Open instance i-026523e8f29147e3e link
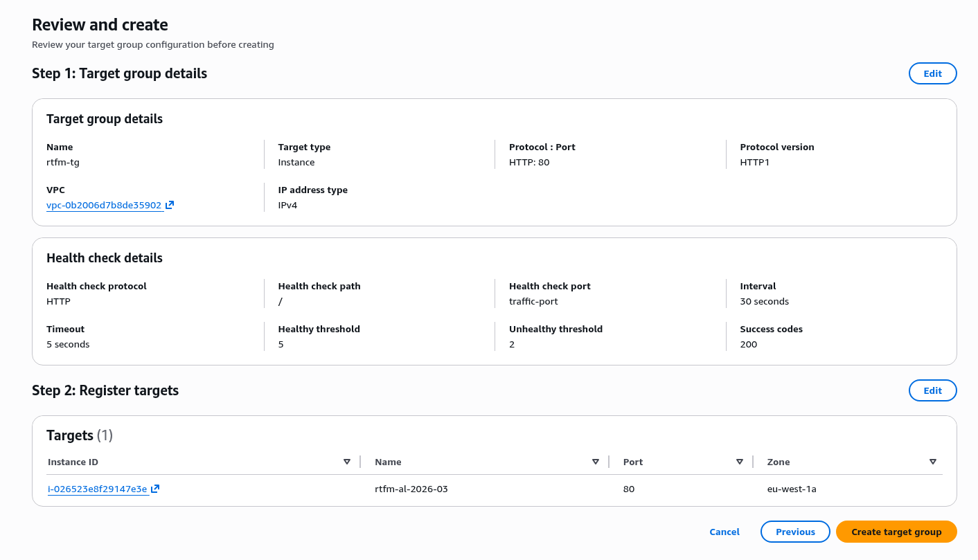Viewport: 978px width, 560px height. [x=98, y=489]
